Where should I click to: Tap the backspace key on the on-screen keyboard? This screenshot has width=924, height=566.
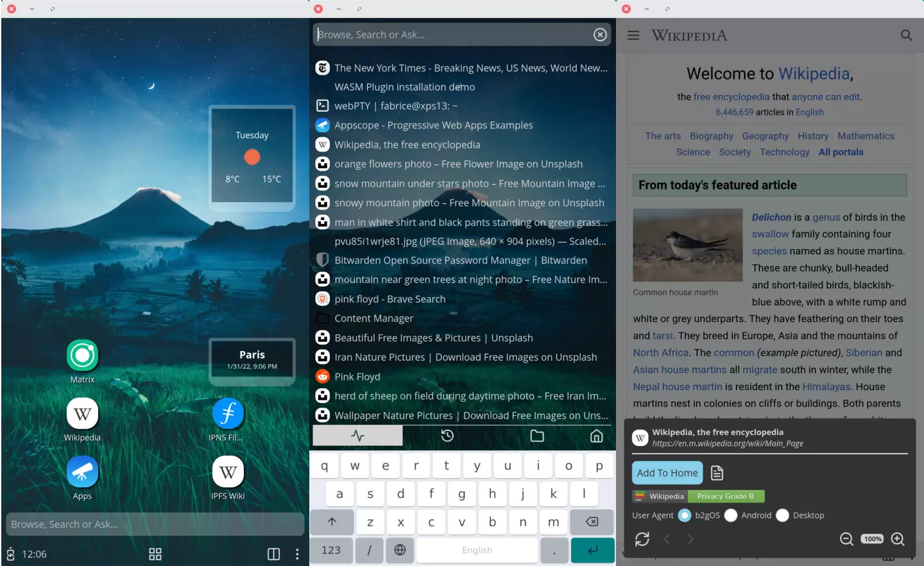tap(592, 522)
